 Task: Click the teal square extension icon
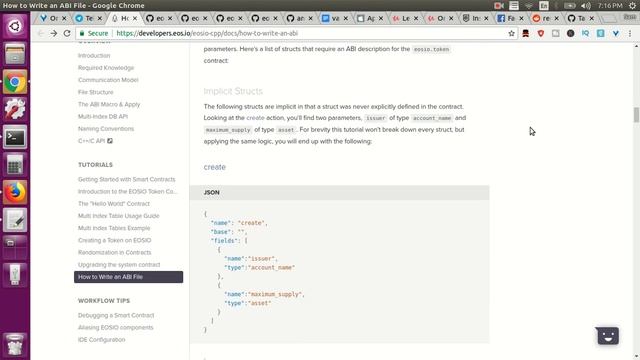(600, 33)
